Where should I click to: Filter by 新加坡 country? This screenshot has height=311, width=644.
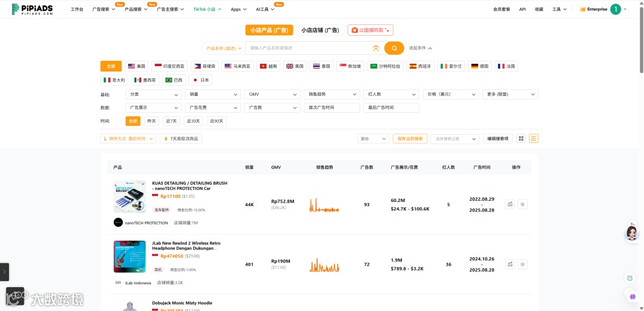coord(351,66)
